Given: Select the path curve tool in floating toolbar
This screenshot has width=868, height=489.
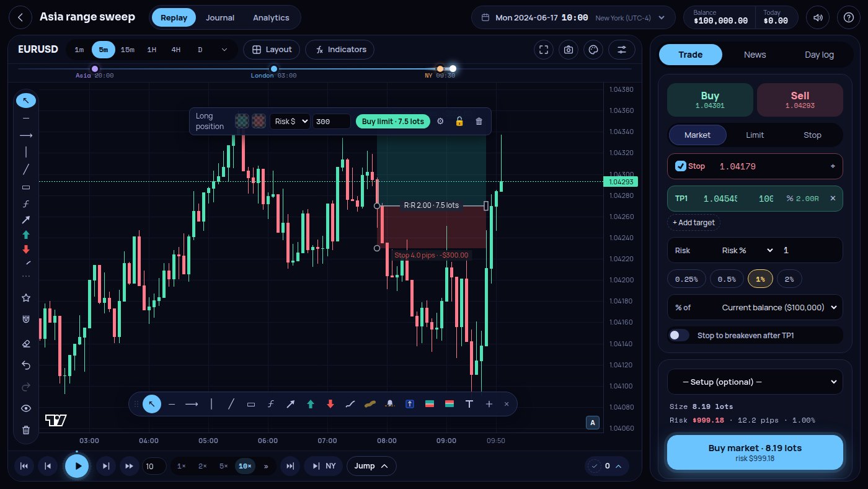Looking at the screenshot, I should point(350,404).
